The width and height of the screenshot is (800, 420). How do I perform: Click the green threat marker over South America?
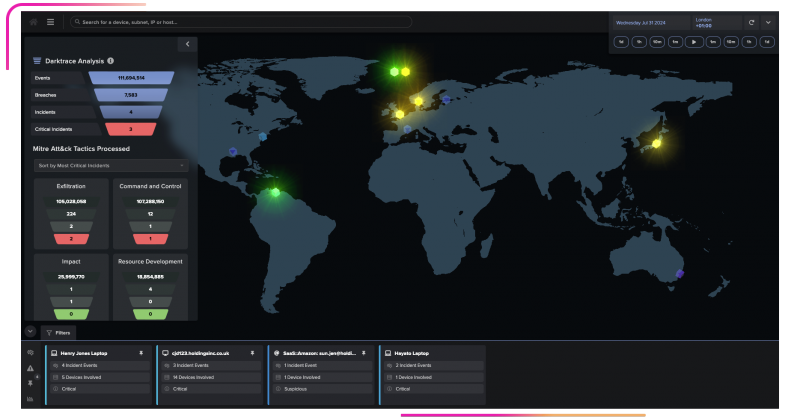tap(275, 192)
